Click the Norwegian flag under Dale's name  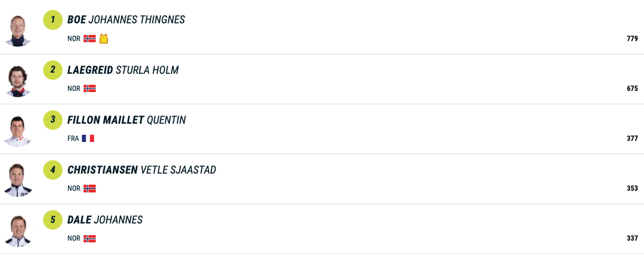90,239
